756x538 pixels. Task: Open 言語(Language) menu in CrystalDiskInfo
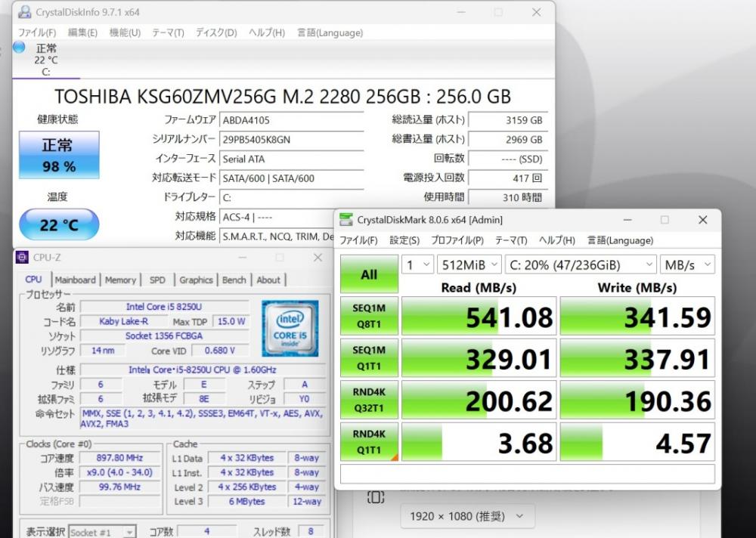tap(330, 32)
